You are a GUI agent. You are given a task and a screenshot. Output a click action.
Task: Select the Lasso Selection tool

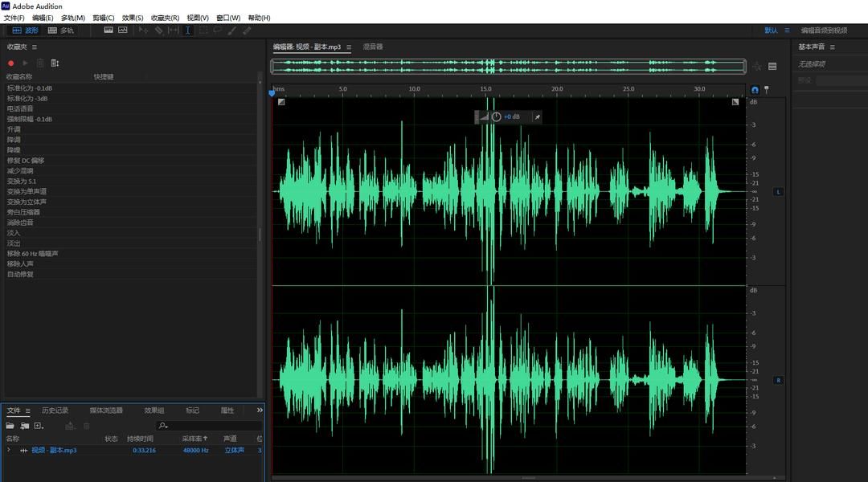218,30
